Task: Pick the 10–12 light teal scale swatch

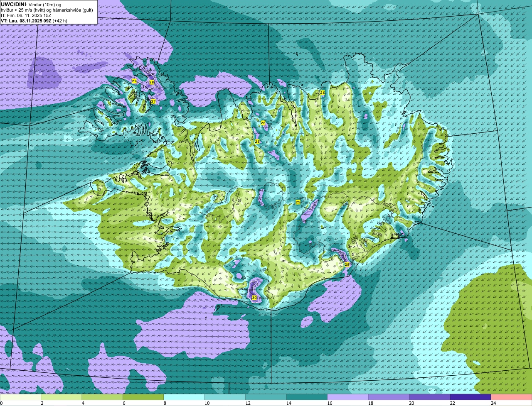Action: 225,397
